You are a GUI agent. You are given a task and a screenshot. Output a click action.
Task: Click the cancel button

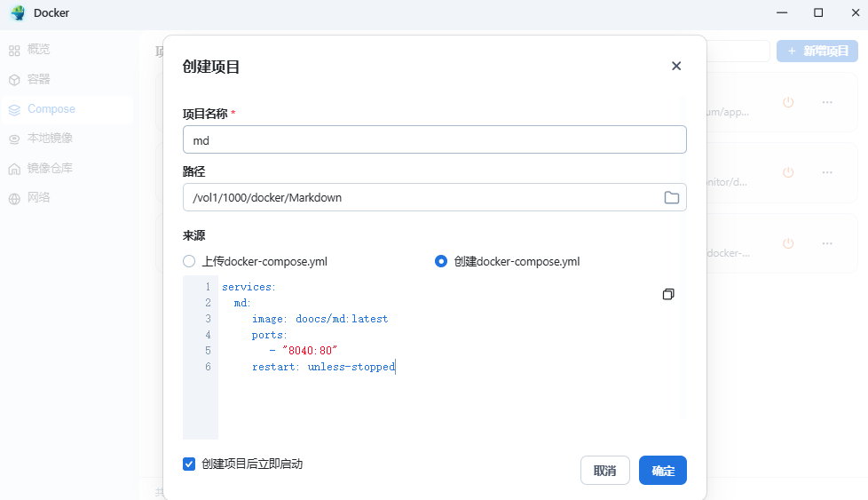pos(604,471)
